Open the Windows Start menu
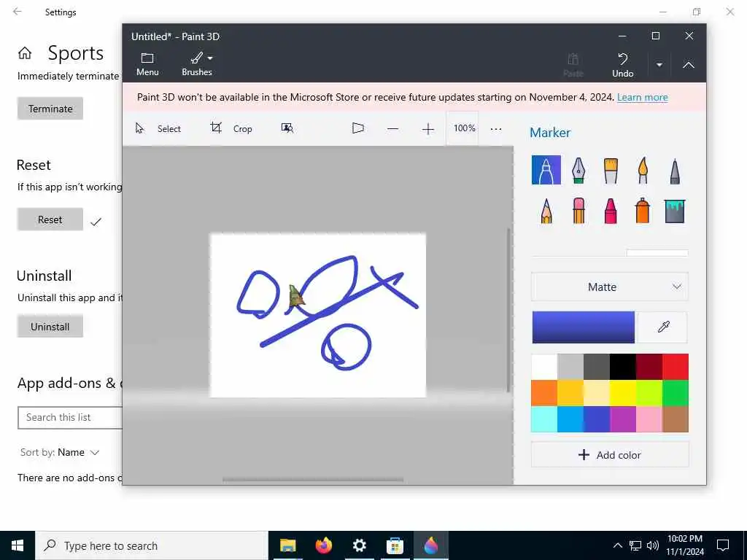 point(18,545)
